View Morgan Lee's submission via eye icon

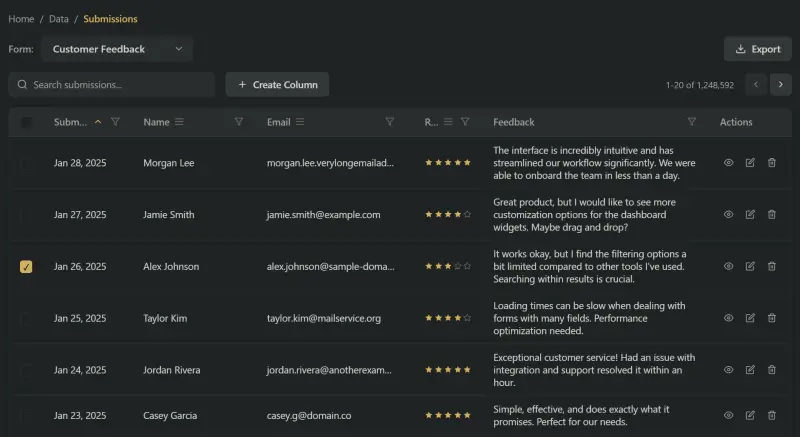point(728,162)
